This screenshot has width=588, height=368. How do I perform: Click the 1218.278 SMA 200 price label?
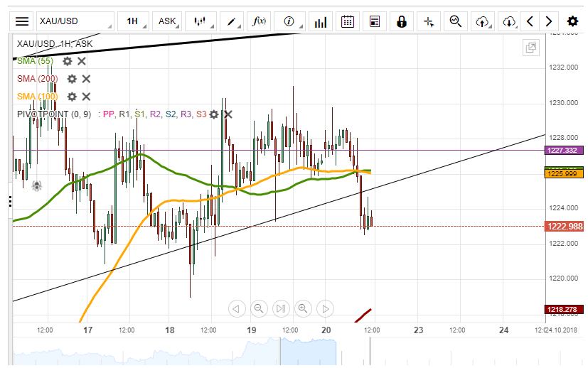(564, 310)
